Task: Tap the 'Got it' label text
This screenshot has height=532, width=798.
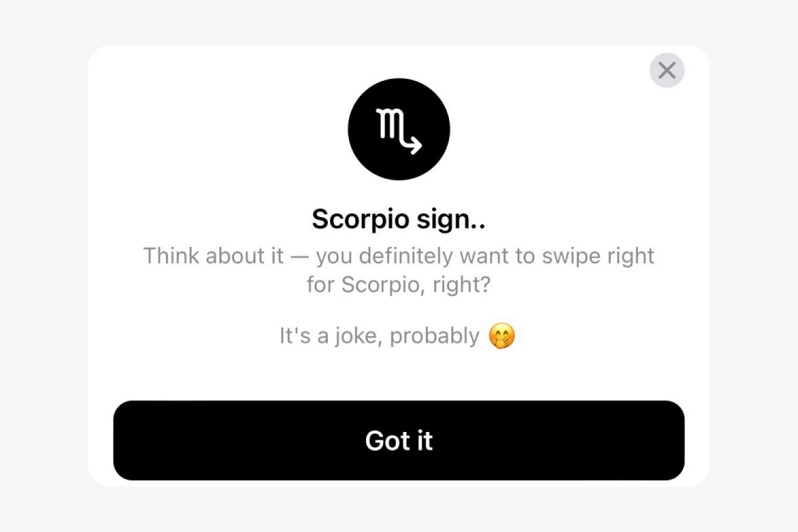Action: pyautogui.click(x=399, y=440)
